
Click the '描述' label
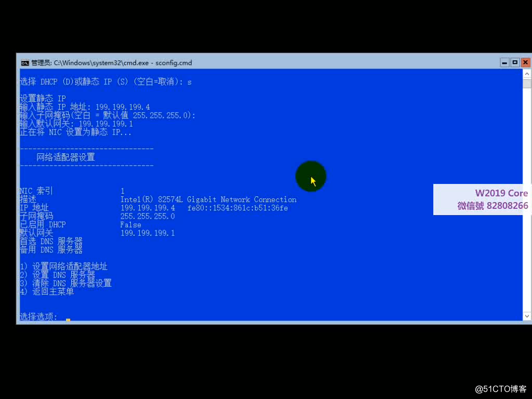[x=28, y=199]
